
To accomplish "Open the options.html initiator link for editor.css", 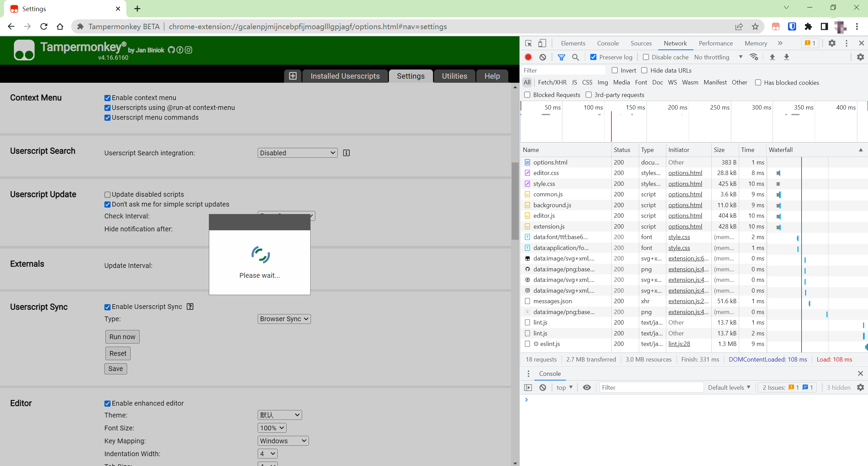I will click(x=685, y=173).
